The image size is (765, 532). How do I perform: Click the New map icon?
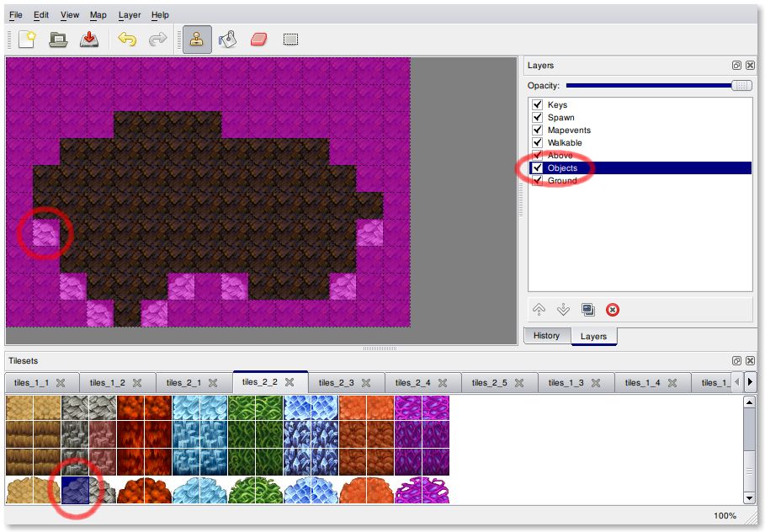(x=27, y=40)
